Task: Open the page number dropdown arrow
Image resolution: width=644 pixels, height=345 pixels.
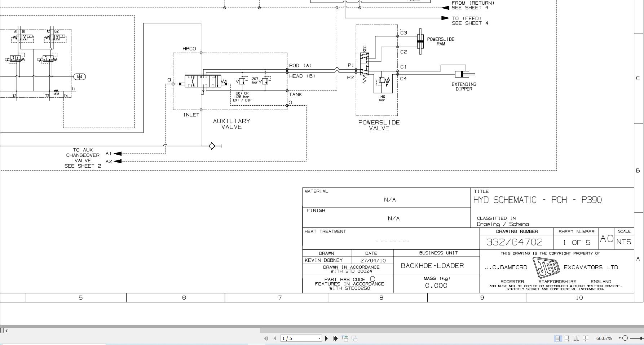Action: click(x=319, y=338)
